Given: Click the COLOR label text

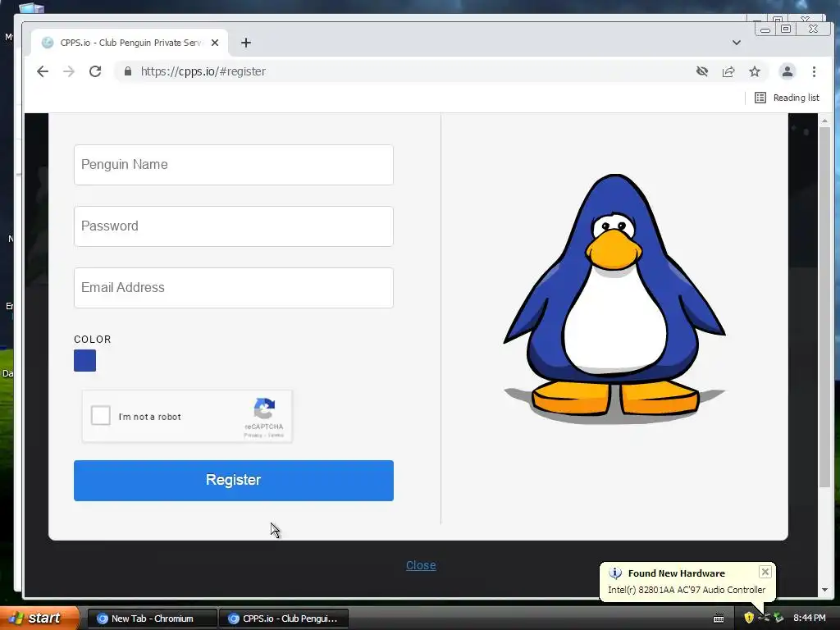Looking at the screenshot, I should point(93,339).
